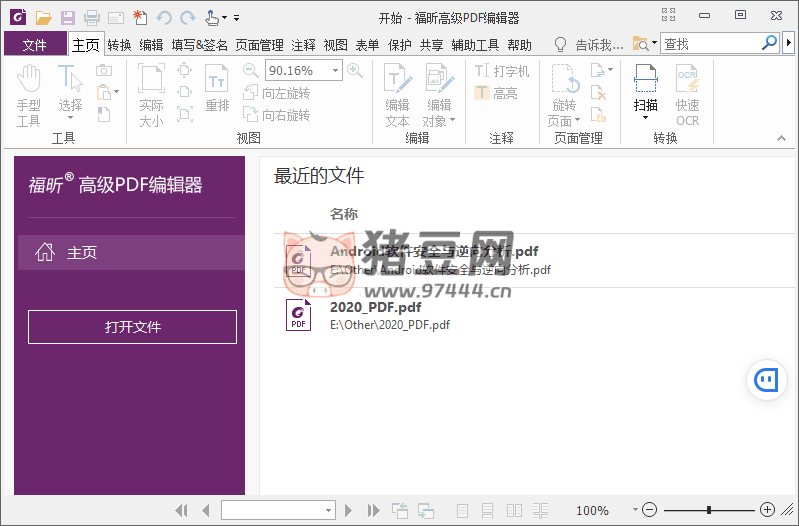The height and width of the screenshot is (526, 799).
Task: Click the lightbulb Tell Me (告诉我) icon
Action: [561, 44]
